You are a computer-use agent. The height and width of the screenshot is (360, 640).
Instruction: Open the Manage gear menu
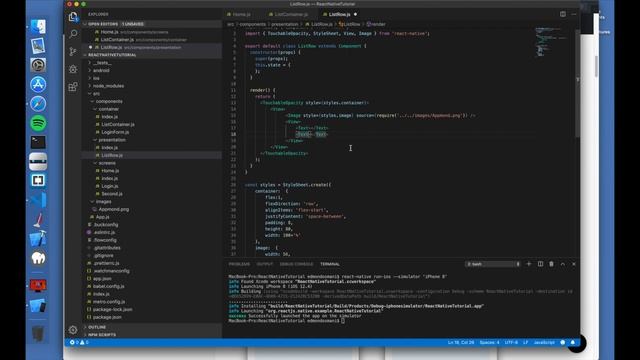(x=73, y=330)
